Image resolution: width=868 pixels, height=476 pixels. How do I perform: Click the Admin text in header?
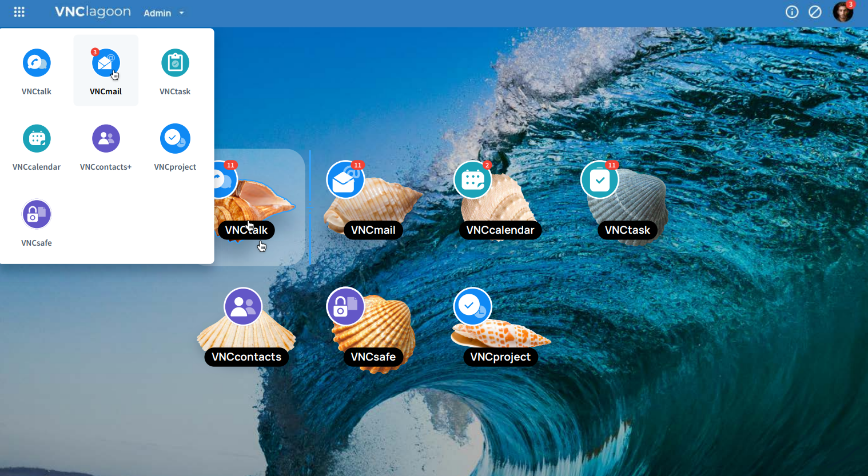tap(157, 13)
